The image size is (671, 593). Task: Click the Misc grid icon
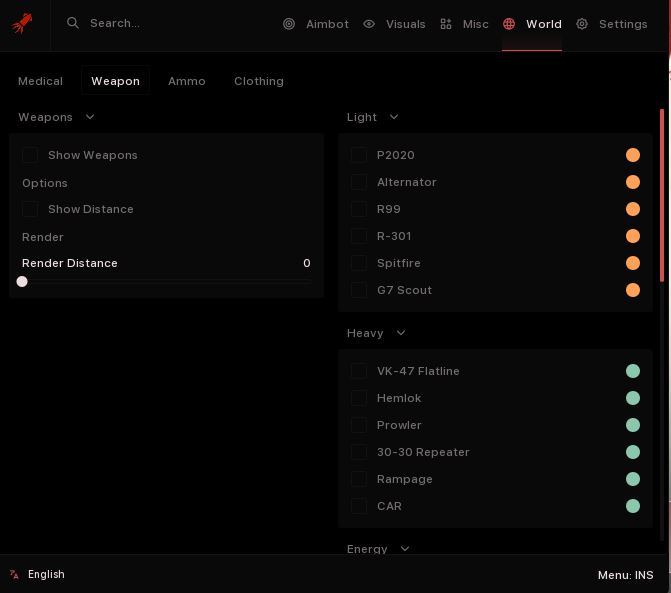[x=446, y=24]
